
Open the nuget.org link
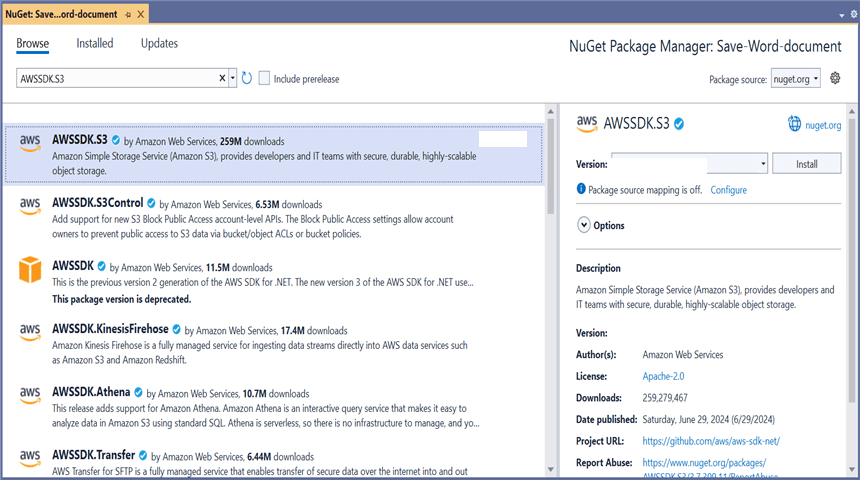(x=823, y=125)
